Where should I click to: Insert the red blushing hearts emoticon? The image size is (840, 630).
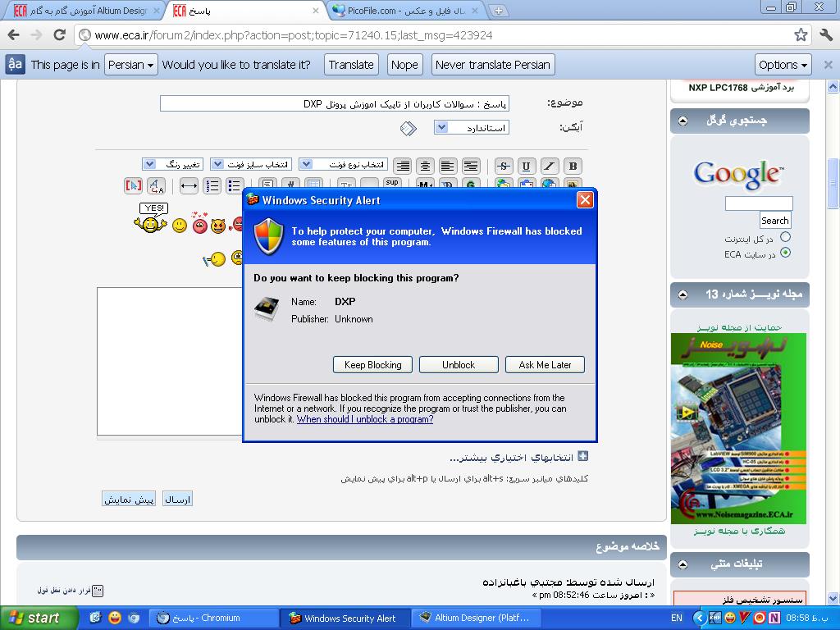click(x=200, y=223)
